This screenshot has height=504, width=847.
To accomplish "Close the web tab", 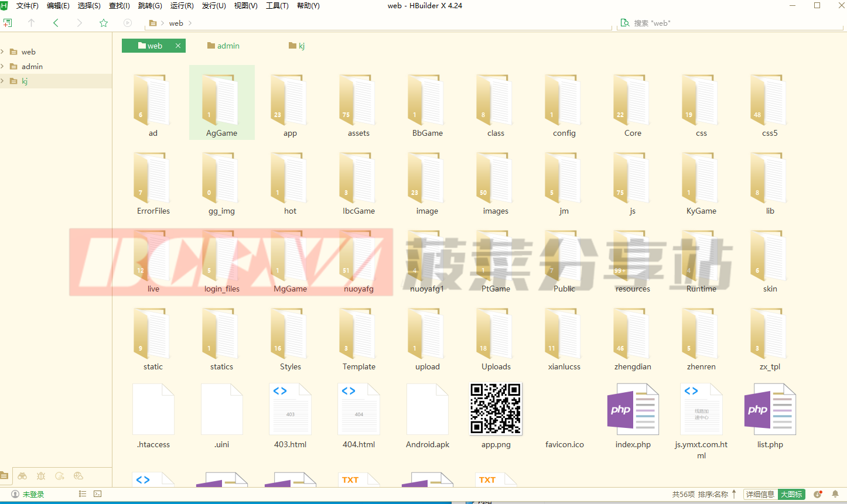I will click(x=178, y=46).
